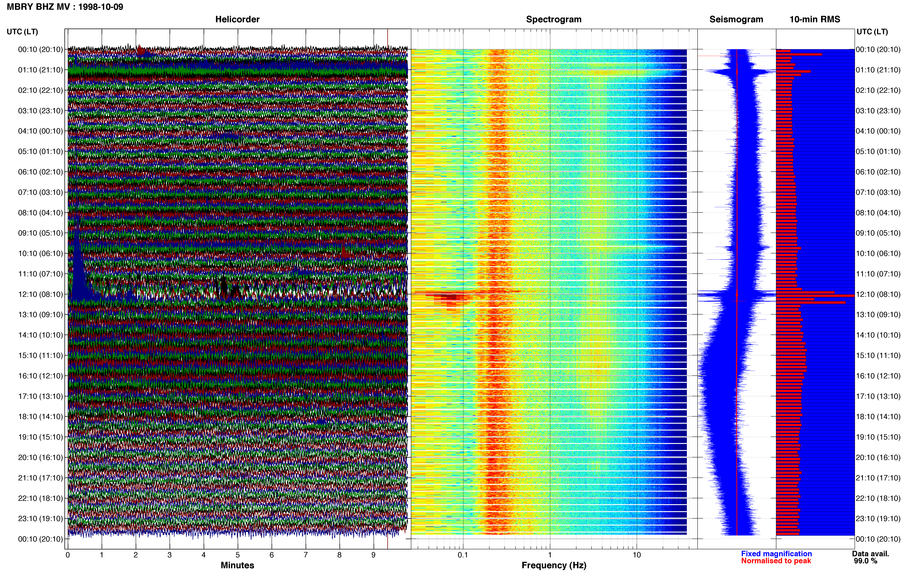Select the 'Helicorder' panel heading
Screen dimensions: 924x578
[x=237, y=20]
